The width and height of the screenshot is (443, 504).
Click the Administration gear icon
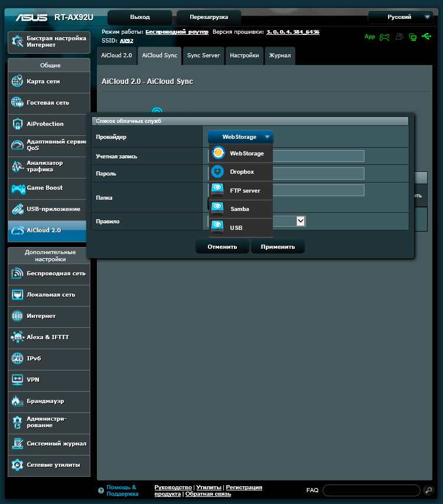pyautogui.click(x=17, y=422)
